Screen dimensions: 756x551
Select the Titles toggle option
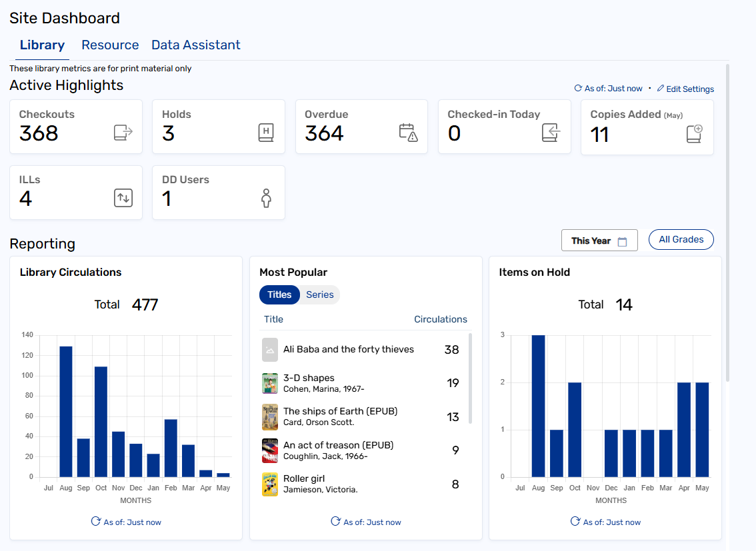279,294
